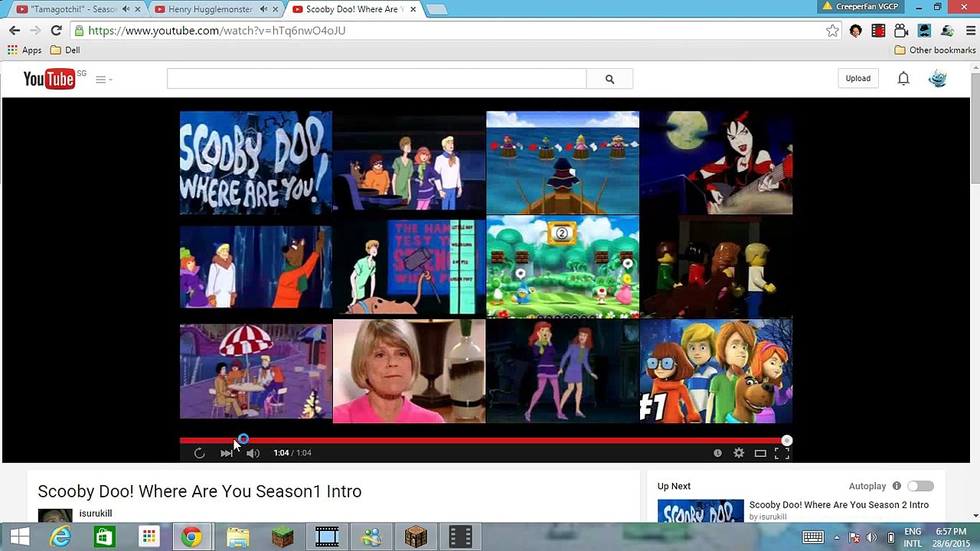Open the afro face extension
This screenshot has width=980, height=551.
pyautogui.click(x=856, y=31)
